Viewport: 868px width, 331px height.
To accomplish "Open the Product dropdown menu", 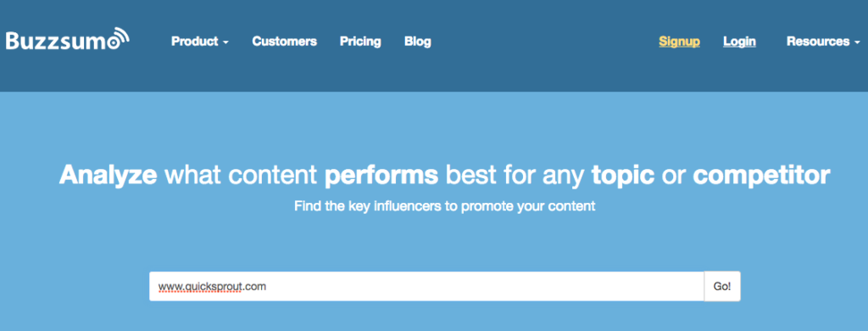I will (200, 42).
